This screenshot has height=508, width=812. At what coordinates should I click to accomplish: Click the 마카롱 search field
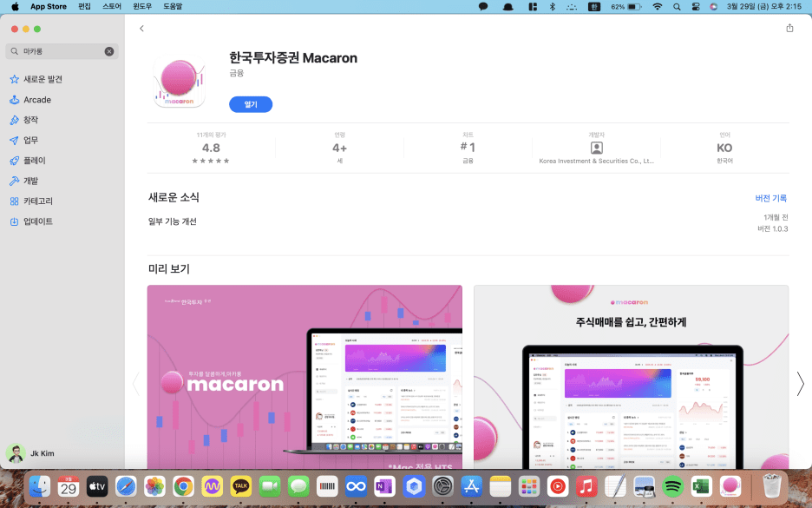62,51
